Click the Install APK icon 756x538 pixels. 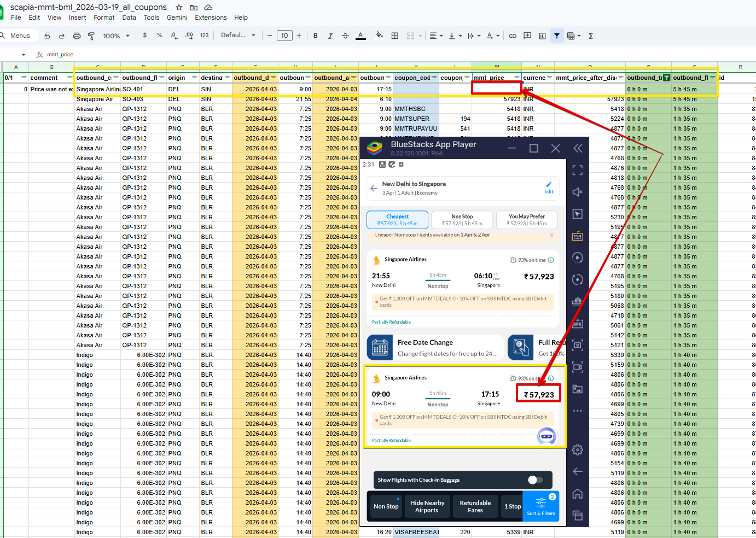click(x=577, y=323)
